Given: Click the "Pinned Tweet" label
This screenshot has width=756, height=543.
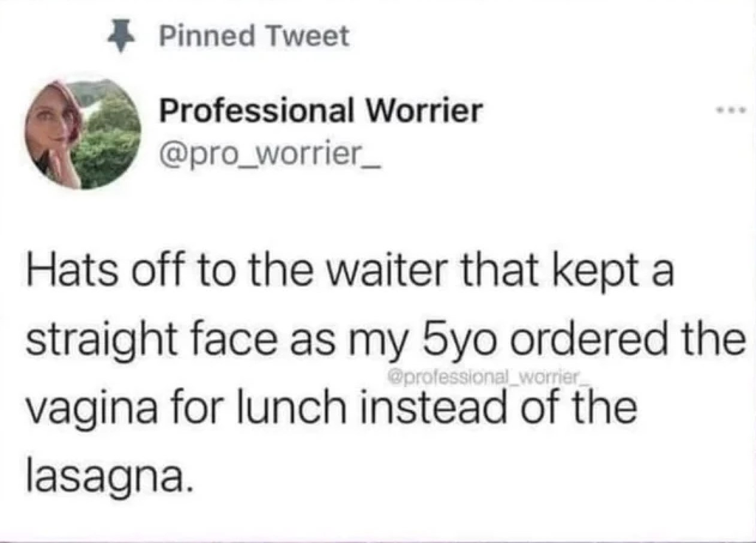Looking at the screenshot, I should [x=254, y=37].
